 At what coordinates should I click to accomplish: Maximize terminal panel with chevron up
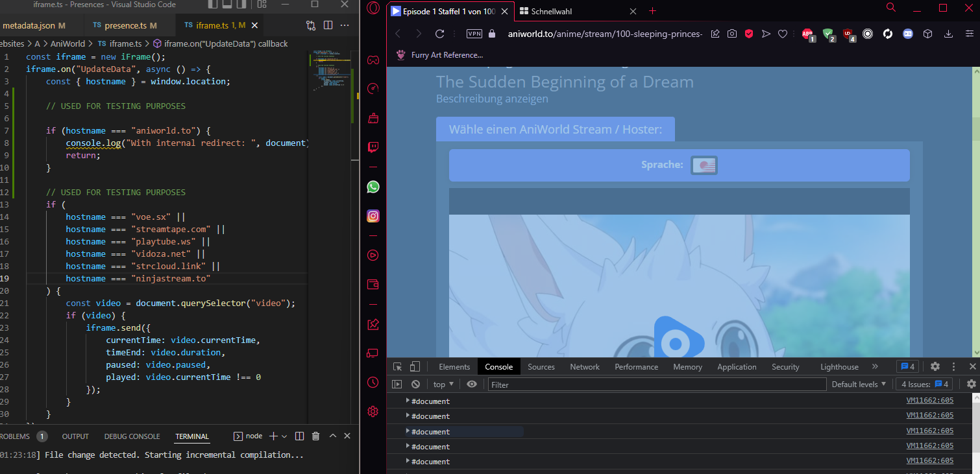tap(333, 436)
